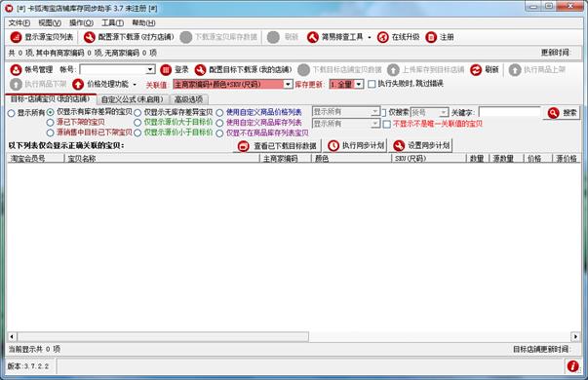Click the 登录 login button

[175, 70]
